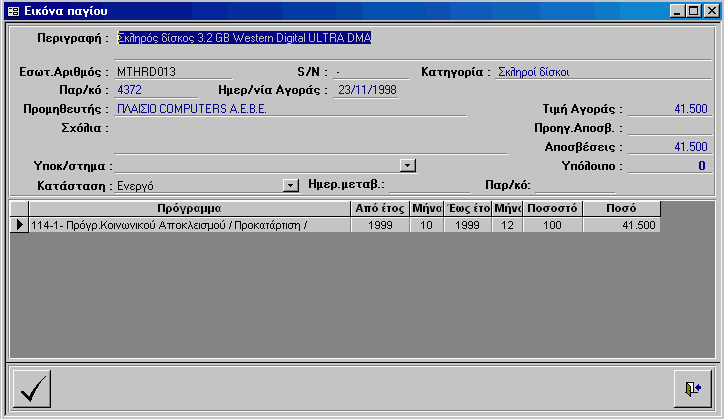
Task: Click the S/N input field
Action: click(371, 72)
